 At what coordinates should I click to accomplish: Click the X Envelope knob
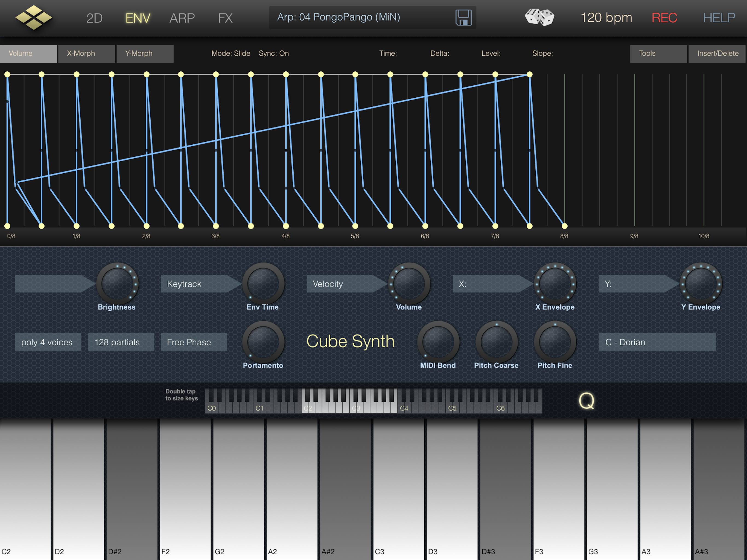[555, 284]
